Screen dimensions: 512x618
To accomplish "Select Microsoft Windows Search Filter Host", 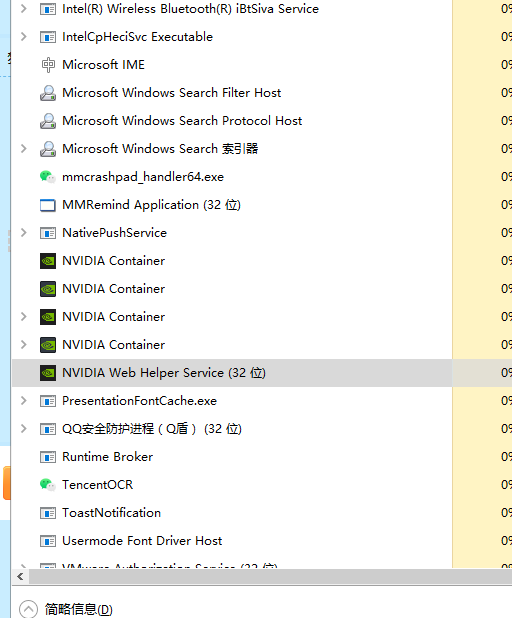I will tap(171, 93).
